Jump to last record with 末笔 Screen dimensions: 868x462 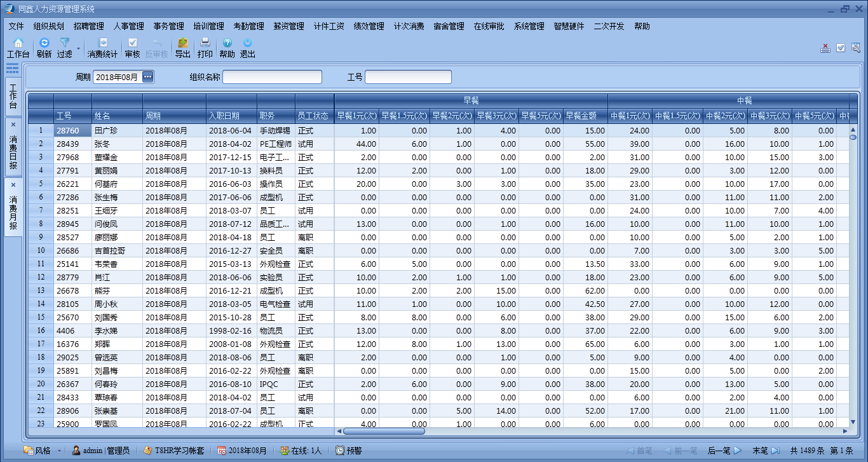(766, 451)
